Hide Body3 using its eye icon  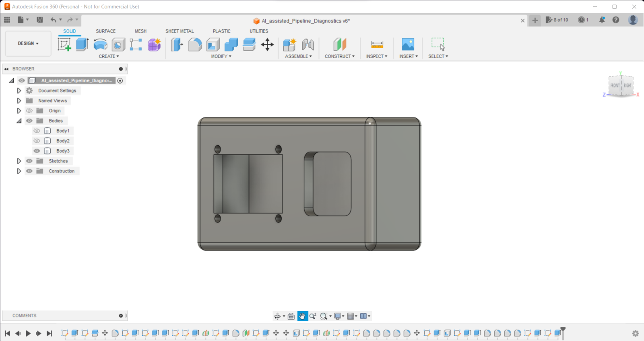pos(37,151)
